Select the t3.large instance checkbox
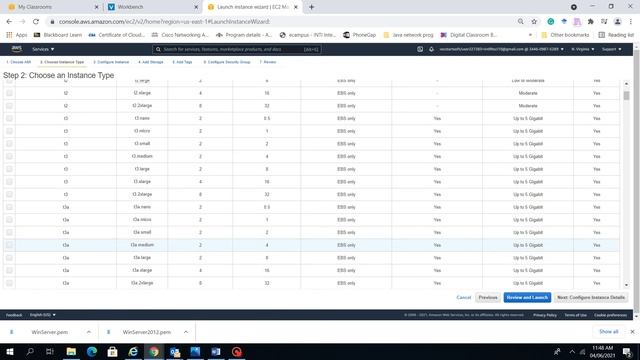This screenshot has width=640, height=360. point(9,169)
